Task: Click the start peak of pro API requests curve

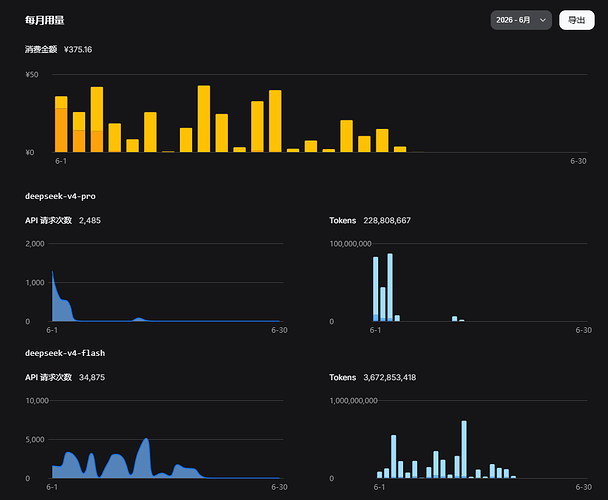Action: point(53,272)
